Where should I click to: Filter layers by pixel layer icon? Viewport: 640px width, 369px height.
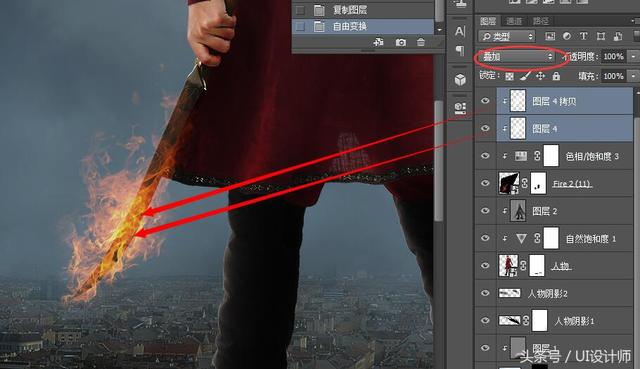[x=550, y=36]
